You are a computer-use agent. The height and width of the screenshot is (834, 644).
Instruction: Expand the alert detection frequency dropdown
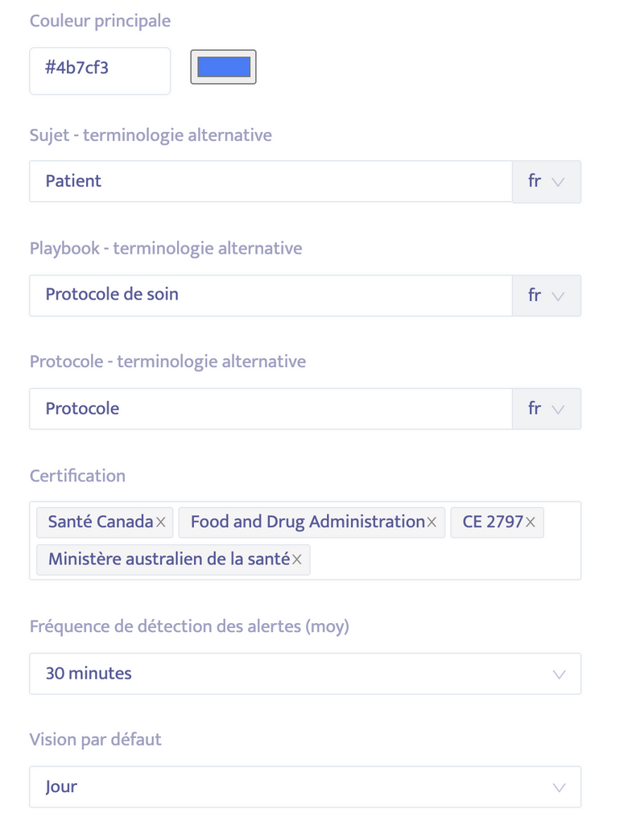click(304, 674)
